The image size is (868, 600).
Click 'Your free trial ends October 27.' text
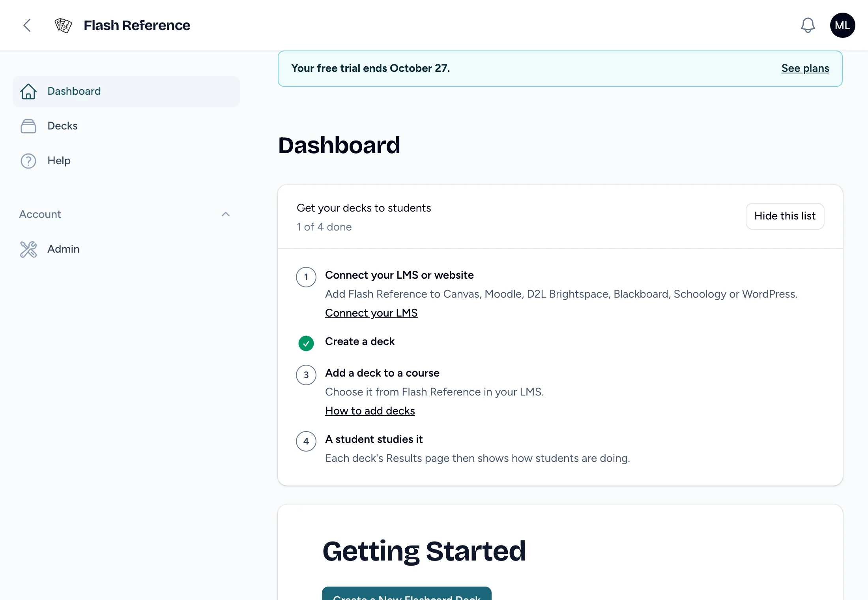370,68
